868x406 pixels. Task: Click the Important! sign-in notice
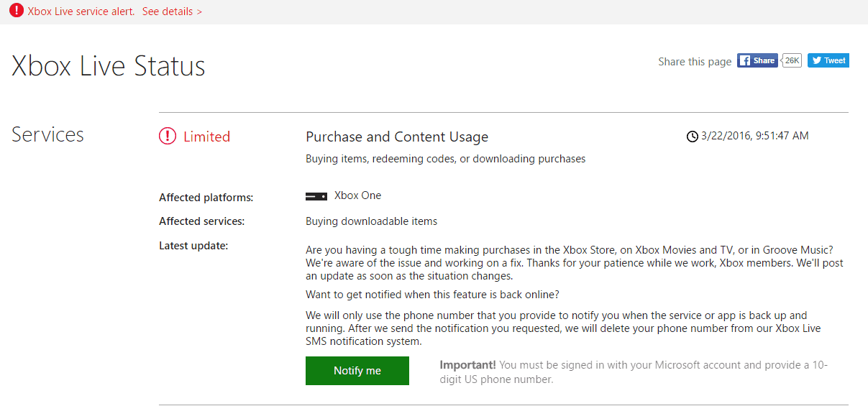[634, 372]
